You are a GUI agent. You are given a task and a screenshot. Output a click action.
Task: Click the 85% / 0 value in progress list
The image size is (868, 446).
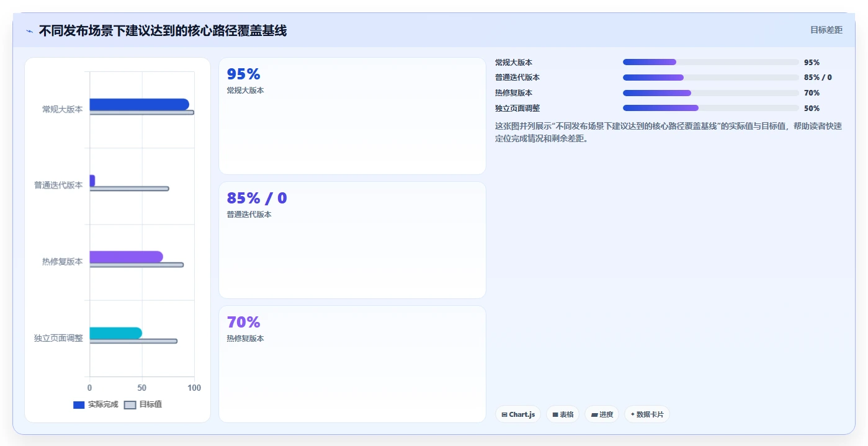tap(818, 78)
